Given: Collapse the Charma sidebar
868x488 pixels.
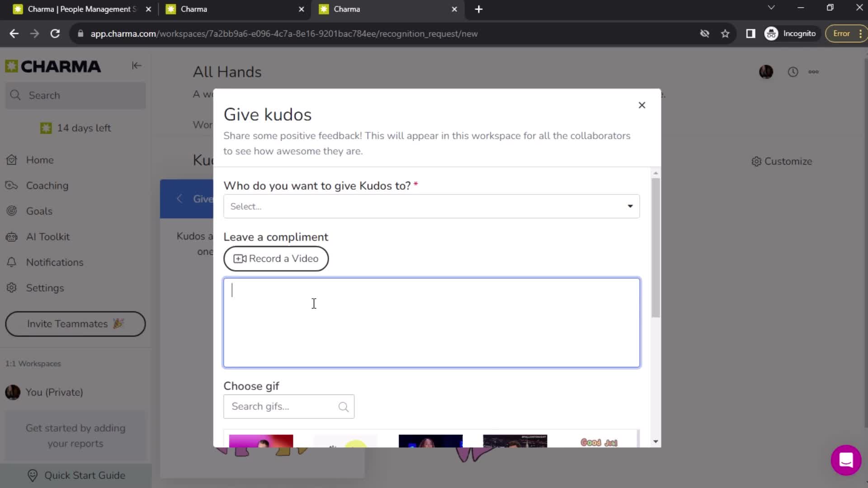Looking at the screenshot, I should (137, 66).
